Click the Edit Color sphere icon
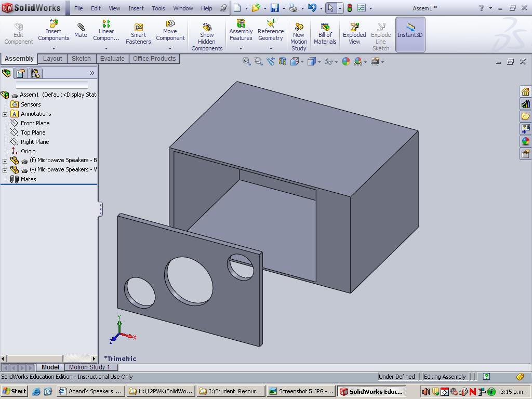 click(x=346, y=61)
